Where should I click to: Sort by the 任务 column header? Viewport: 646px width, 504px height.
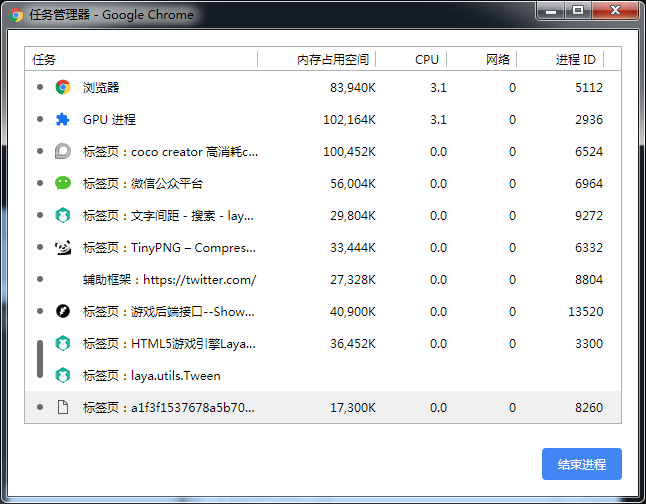point(141,59)
